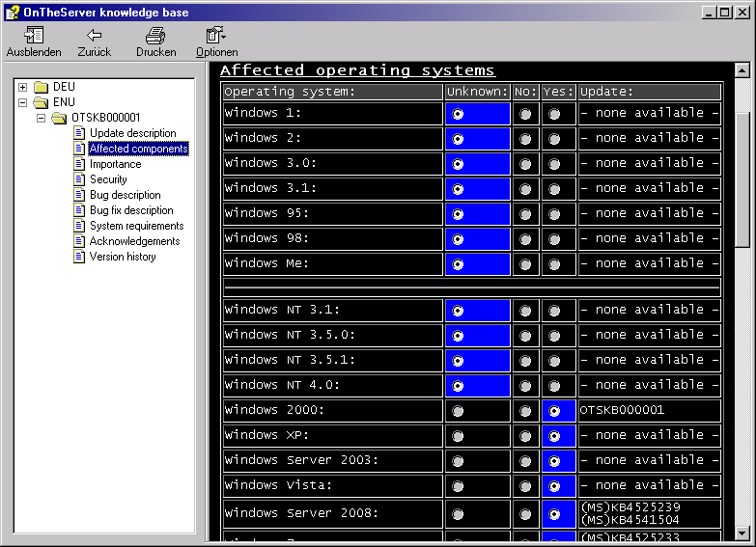Collapse the OTSKB000001 tree node
The height and width of the screenshot is (547, 756).
click(x=41, y=118)
